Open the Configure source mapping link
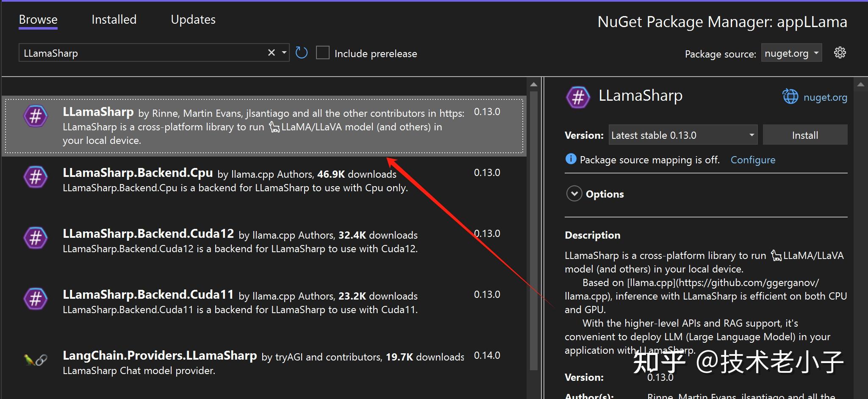Screen dimensions: 868x399 click(x=753, y=160)
